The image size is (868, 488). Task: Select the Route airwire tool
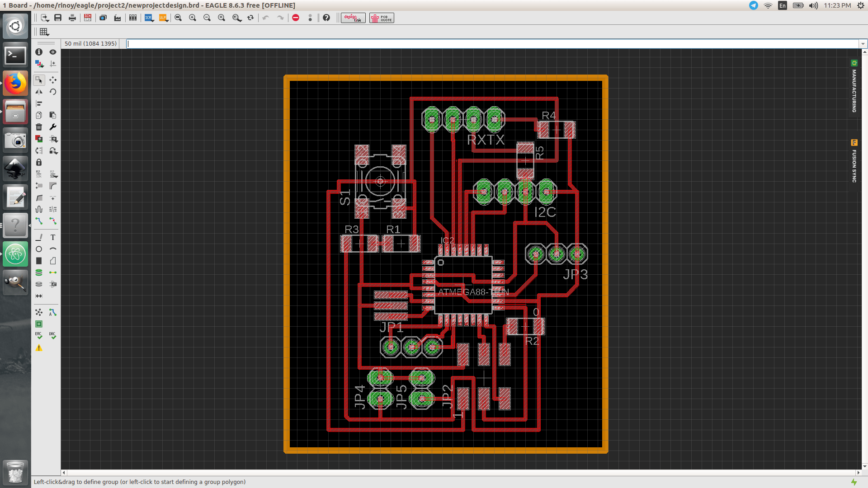pyautogui.click(x=39, y=221)
